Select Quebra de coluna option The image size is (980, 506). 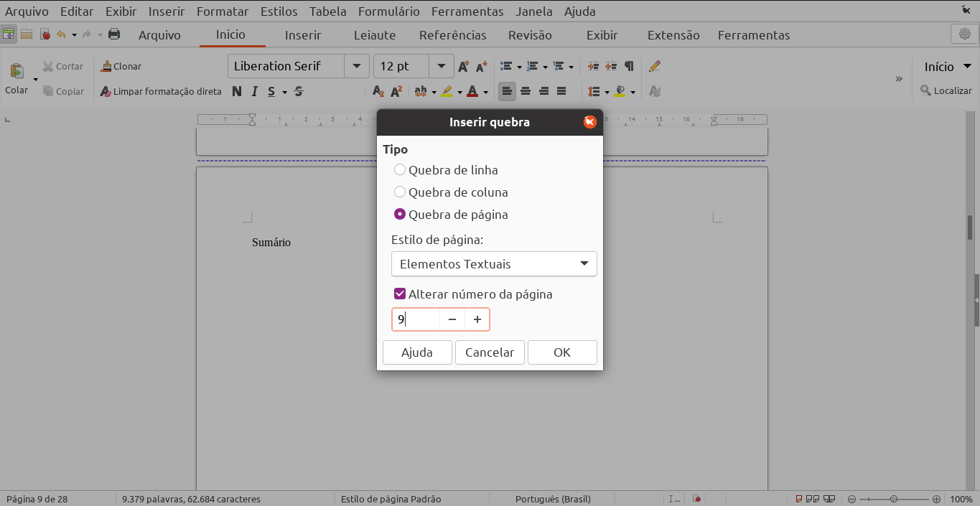pyautogui.click(x=451, y=192)
